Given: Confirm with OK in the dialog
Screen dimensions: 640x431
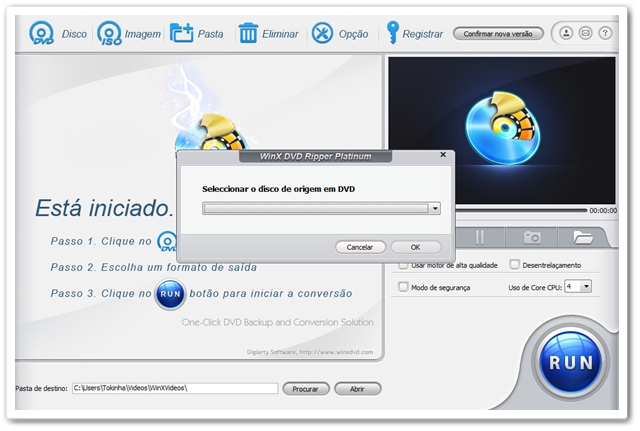Looking at the screenshot, I should tap(416, 247).
